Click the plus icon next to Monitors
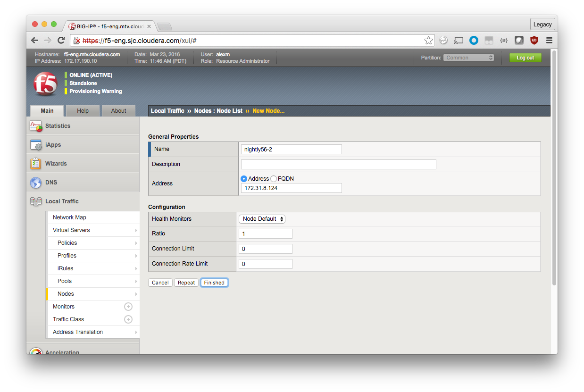 [x=128, y=307]
